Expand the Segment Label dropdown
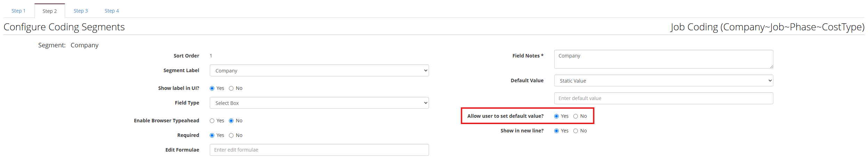Viewport: 868px width, 161px height. (319, 71)
